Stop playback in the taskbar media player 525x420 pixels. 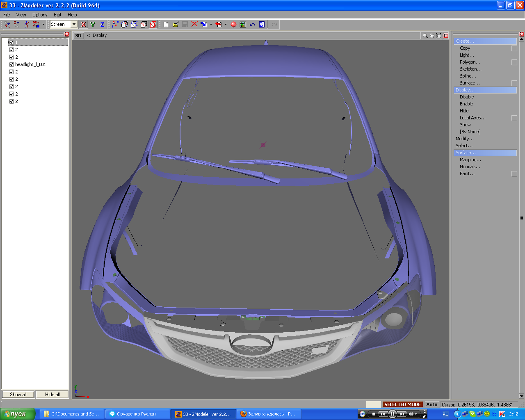[x=374, y=414]
